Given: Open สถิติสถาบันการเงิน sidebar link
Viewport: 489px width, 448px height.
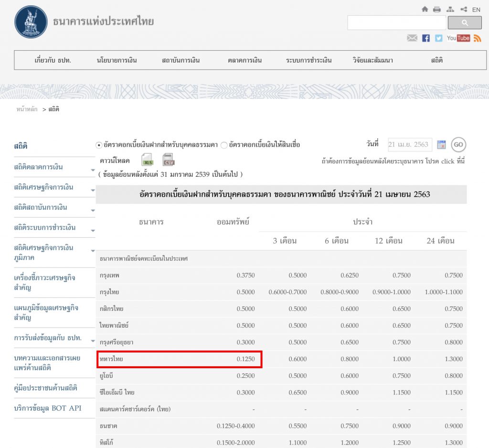Looking at the screenshot, I should pos(41,207).
